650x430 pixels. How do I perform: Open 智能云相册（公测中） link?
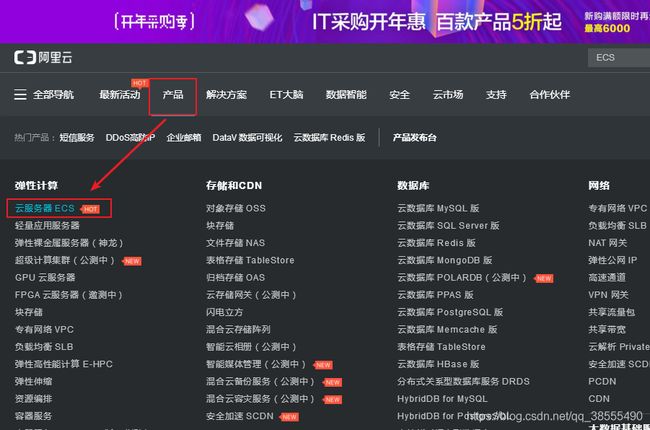(252, 347)
